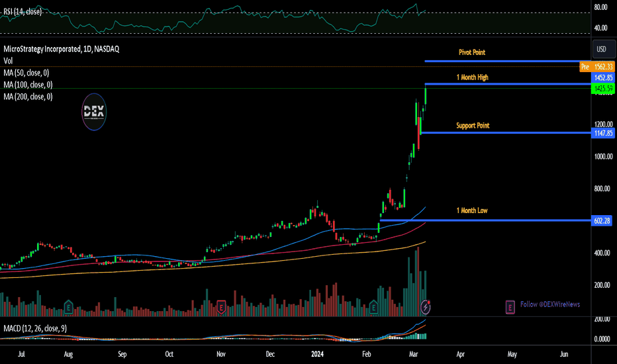Click the February earnings E marker

click(374, 307)
